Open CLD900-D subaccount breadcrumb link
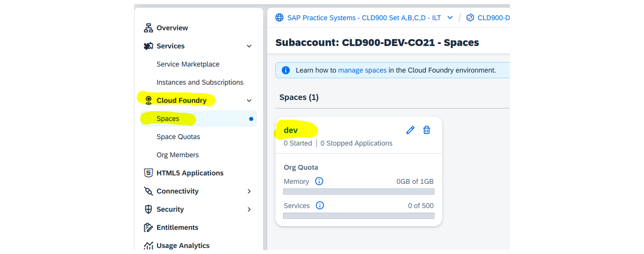Viewport: 644px width, 254px height. click(493, 18)
